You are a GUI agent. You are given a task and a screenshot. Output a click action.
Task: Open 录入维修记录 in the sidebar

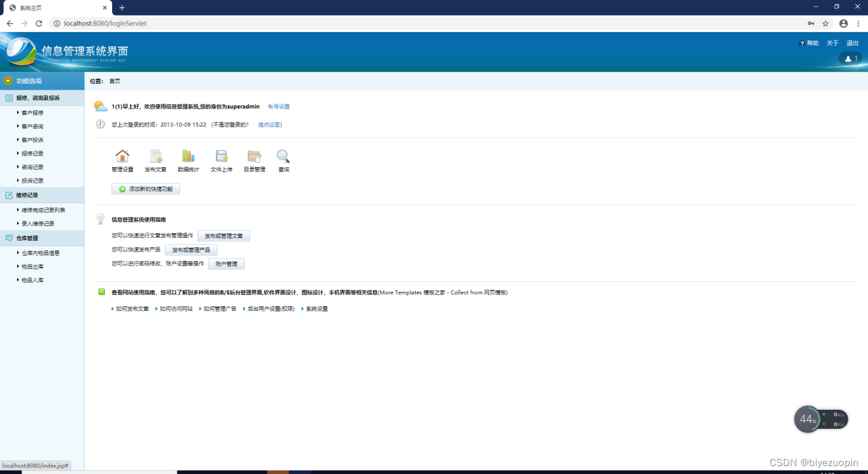coord(37,224)
